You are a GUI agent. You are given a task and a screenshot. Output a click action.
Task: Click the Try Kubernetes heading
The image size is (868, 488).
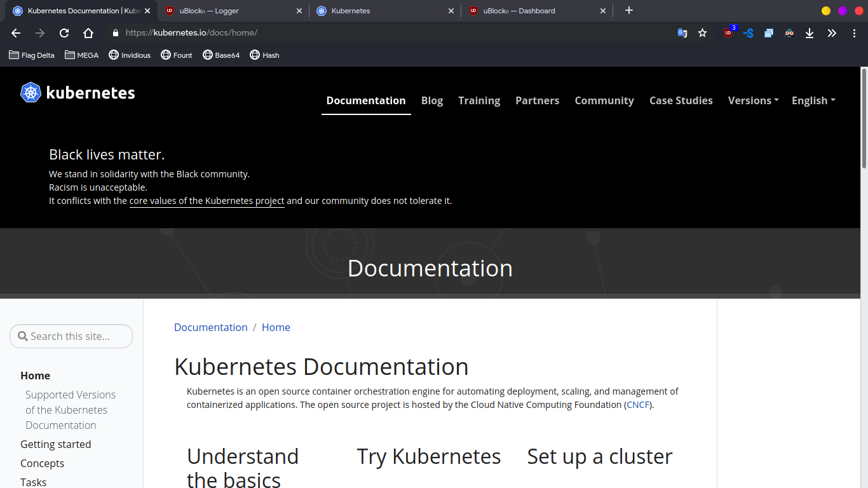429,456
